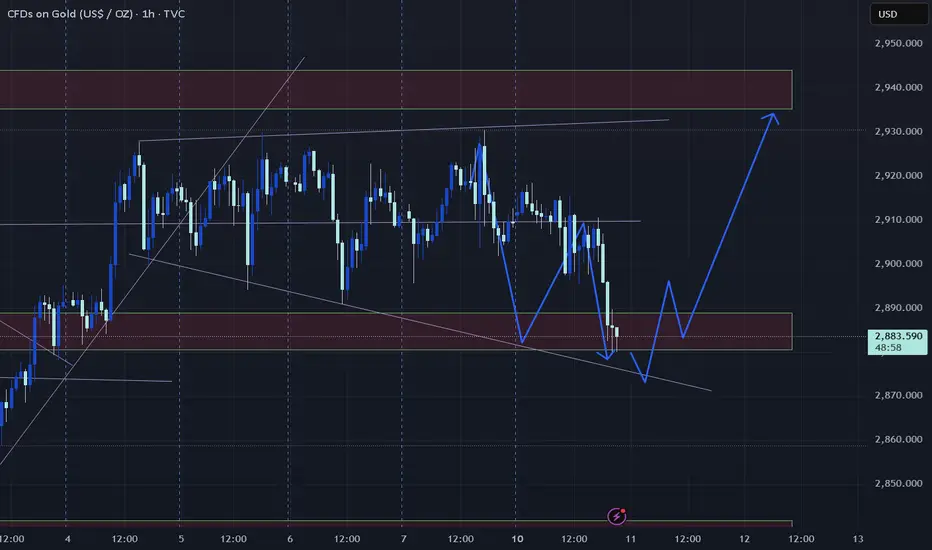
Task: Click the 2,950.000 price axis label
Action: [898, 43]
